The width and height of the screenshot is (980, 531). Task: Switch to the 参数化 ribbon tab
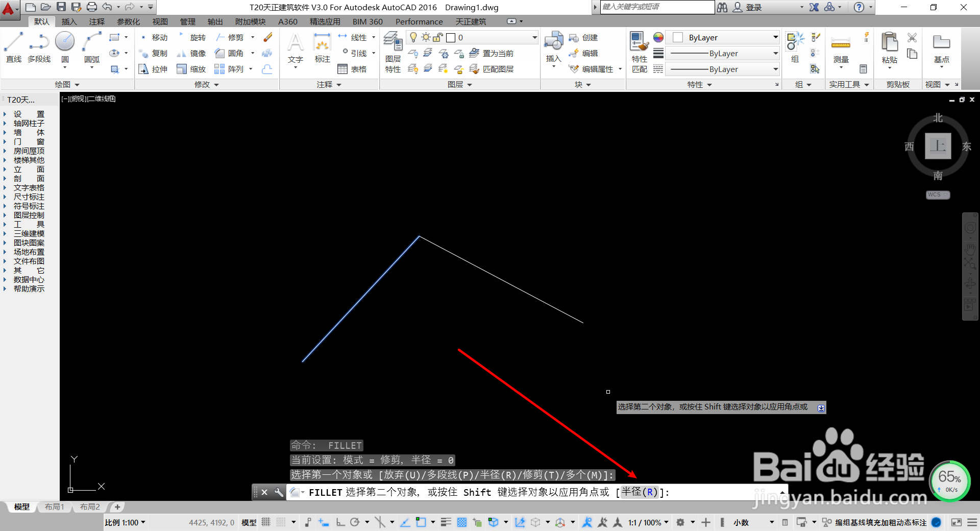click(x=128, y=21)
